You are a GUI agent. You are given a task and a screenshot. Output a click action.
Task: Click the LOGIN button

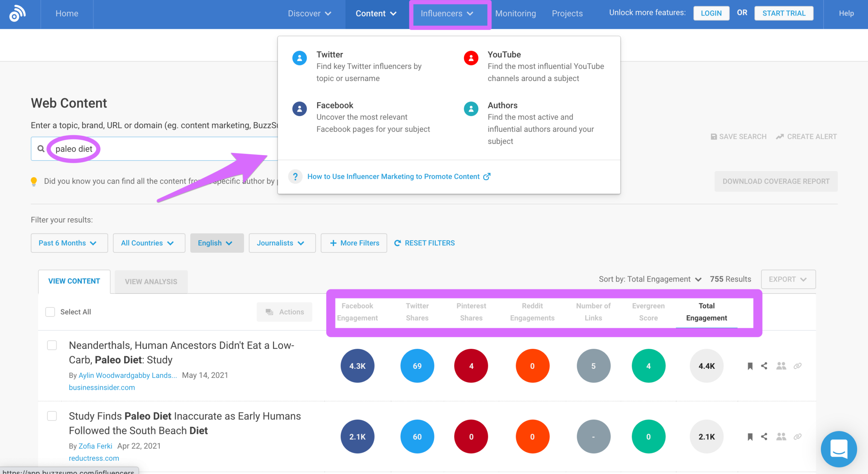point(711,13)
